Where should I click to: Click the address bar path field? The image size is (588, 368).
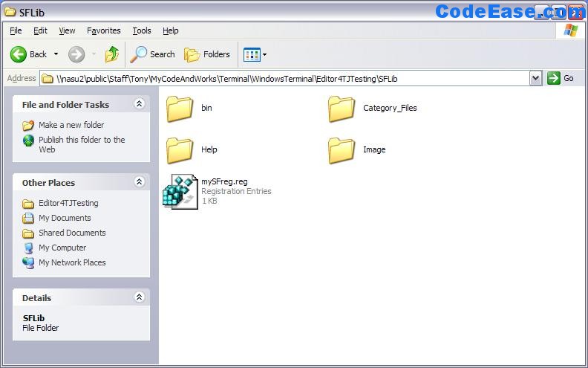coord(285,79)
